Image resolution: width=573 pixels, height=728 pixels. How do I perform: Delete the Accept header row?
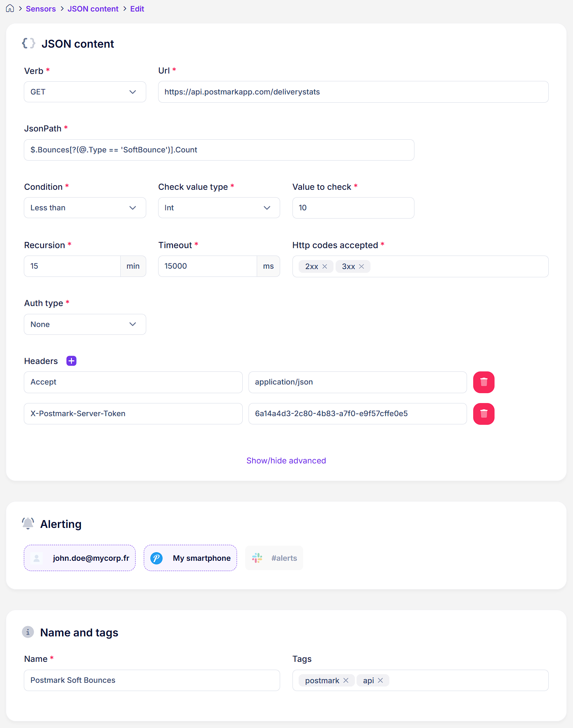coord(483,382)
